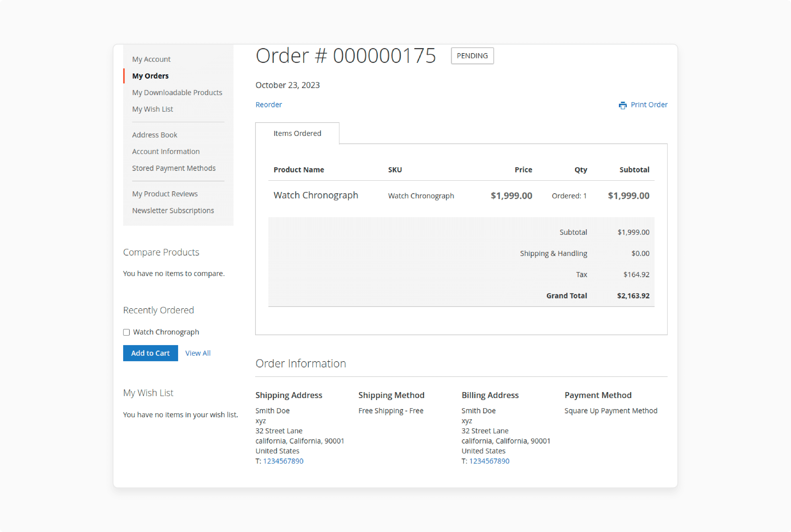Open Stored Payment Methods
Screen dimensions: 791x532
174,168
